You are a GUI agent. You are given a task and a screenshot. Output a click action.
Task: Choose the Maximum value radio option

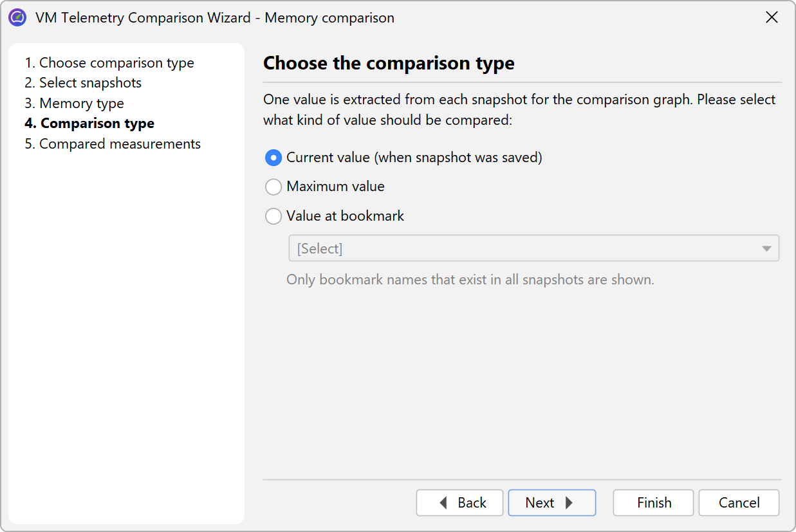click(x=273, y=187)
